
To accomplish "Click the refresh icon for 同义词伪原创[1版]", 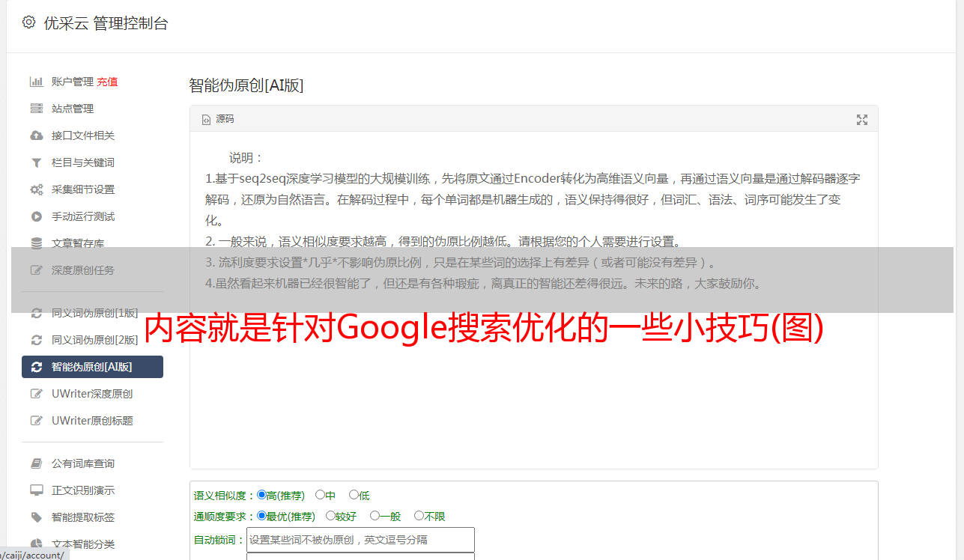I will (x=36, y=313).
